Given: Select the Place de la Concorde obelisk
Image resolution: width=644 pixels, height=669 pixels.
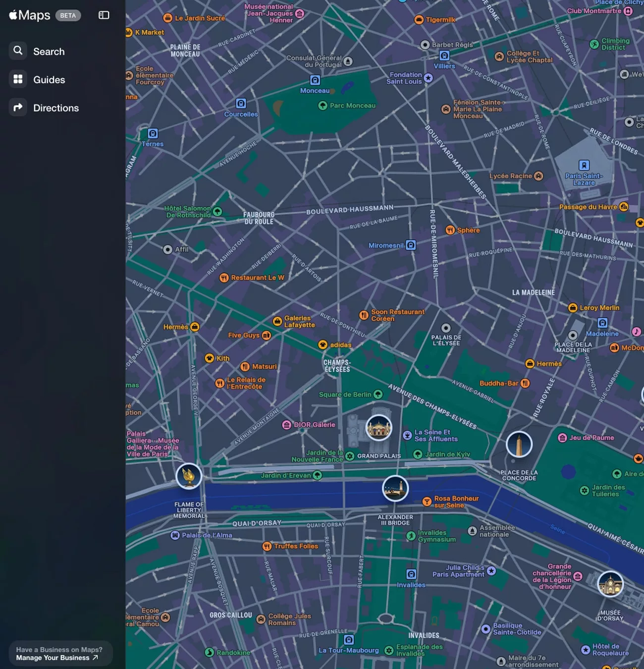Looking at the screenshot, I should [x=519, y=444].
